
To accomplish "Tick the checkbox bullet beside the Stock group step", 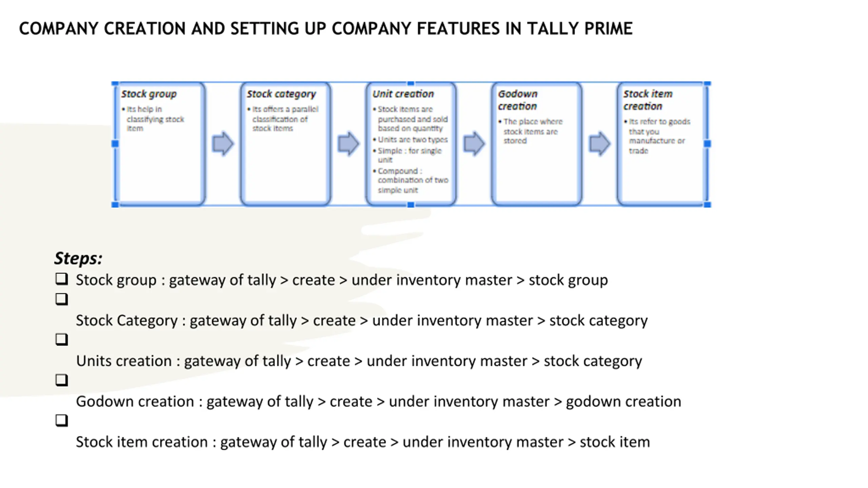I will point(62,279).
